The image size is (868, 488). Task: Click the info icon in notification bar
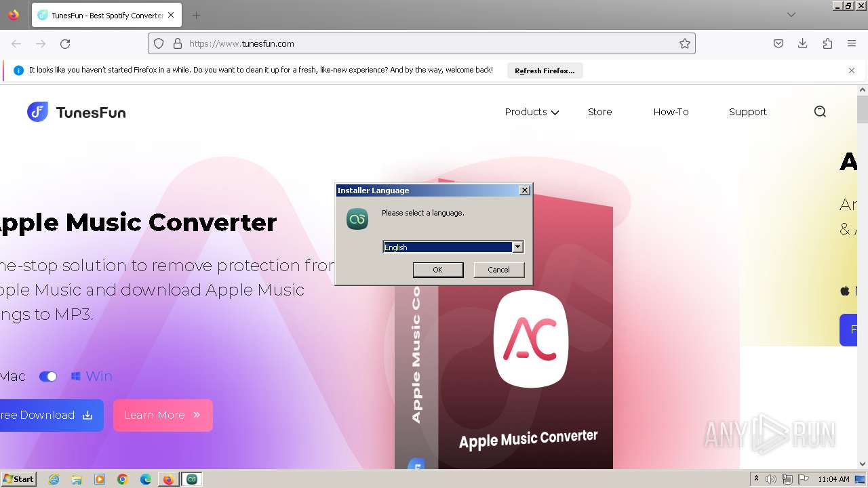tap(18, 70)
